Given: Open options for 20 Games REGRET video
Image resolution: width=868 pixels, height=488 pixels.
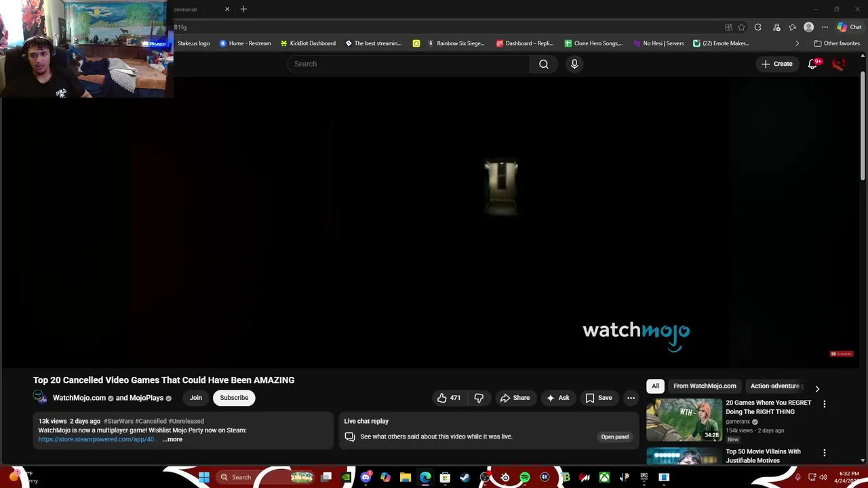Looking at the screenshot, I should tap(825, 404).
